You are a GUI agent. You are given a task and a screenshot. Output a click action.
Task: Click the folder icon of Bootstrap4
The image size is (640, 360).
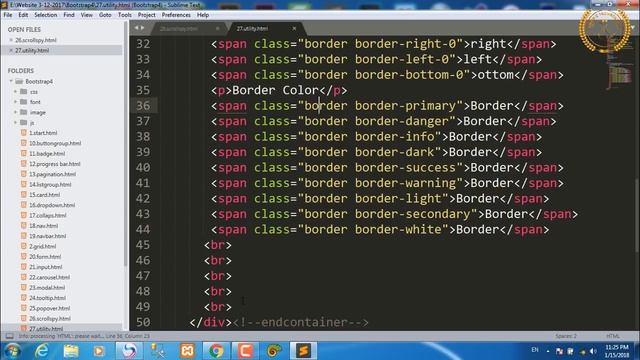click(x=19, y=81)
